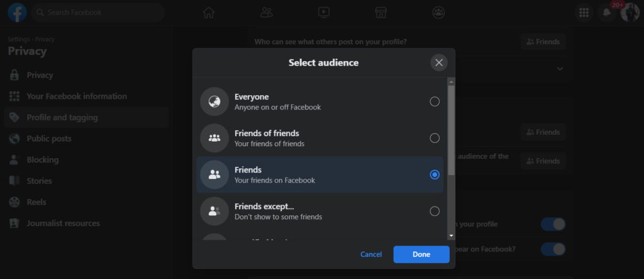Screen dimensions: 644x279
Task: Open Journalist resources section
Action: (86, 224)
